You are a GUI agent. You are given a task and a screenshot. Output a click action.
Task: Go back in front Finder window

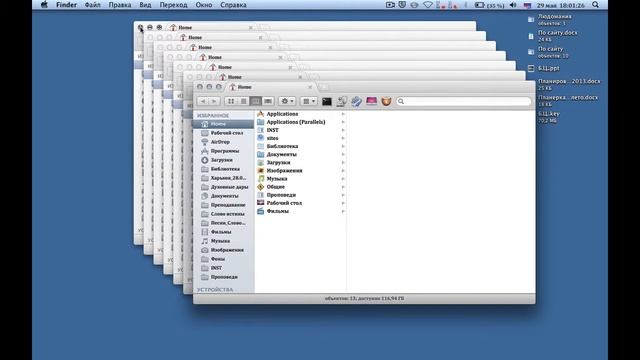coord(203,101)
